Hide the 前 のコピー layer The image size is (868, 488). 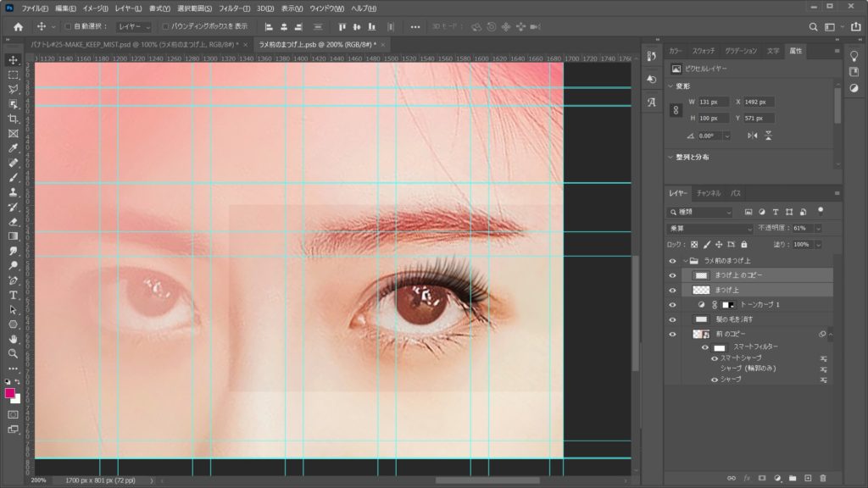coord(672,334)
